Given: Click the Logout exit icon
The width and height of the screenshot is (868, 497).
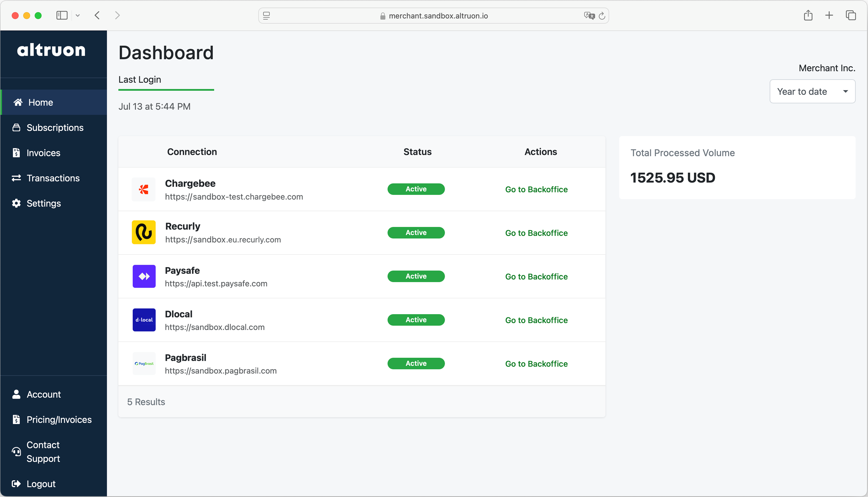Looking at the screenshot, I should click(16, 484).
